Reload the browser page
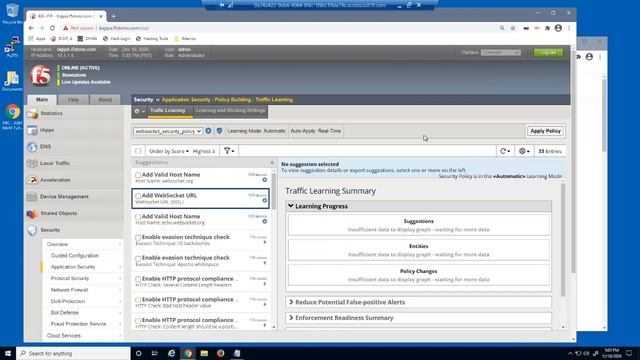Viewport: 640px width, 360px height. [52, 28]
